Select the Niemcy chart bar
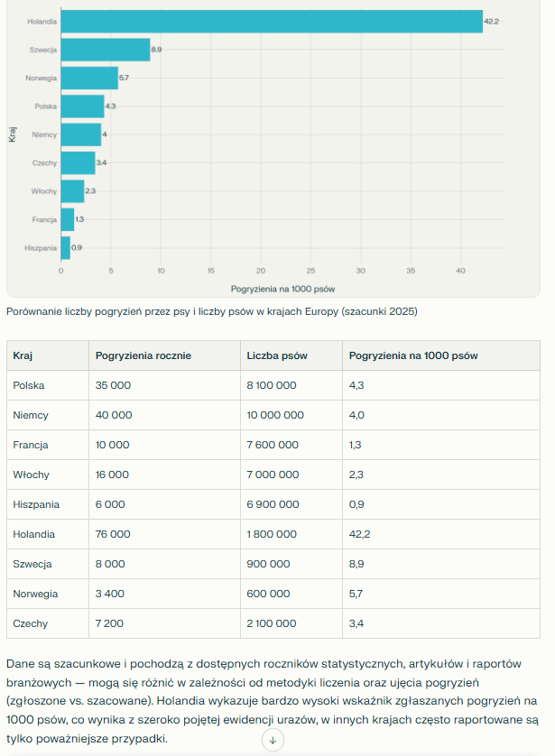The width and height of the screenshot is (555, 756). point(80,134)
